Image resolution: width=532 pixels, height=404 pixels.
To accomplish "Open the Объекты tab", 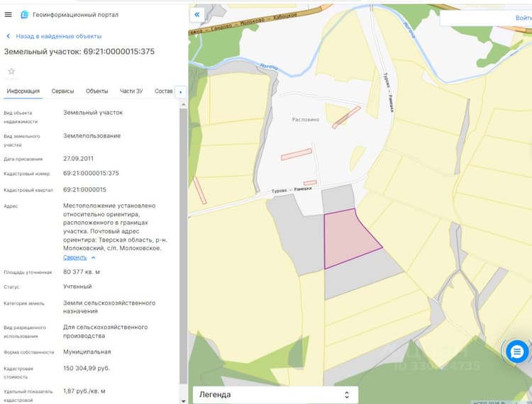I will [96, 91].
